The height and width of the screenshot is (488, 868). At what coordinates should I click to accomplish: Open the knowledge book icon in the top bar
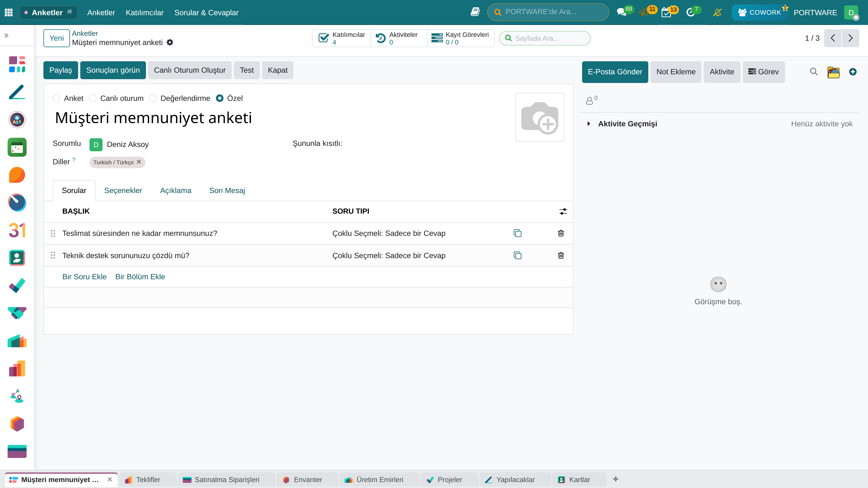tap(475, 12)
